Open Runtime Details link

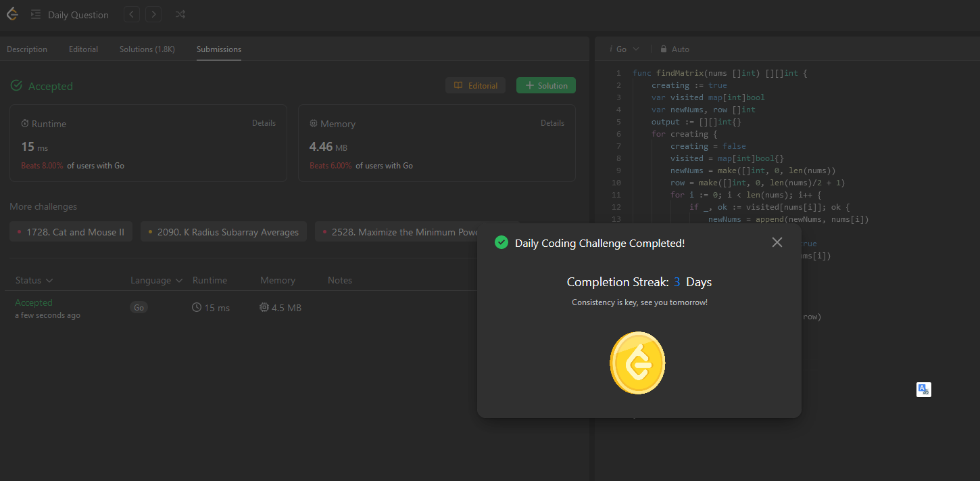[264, 123]
